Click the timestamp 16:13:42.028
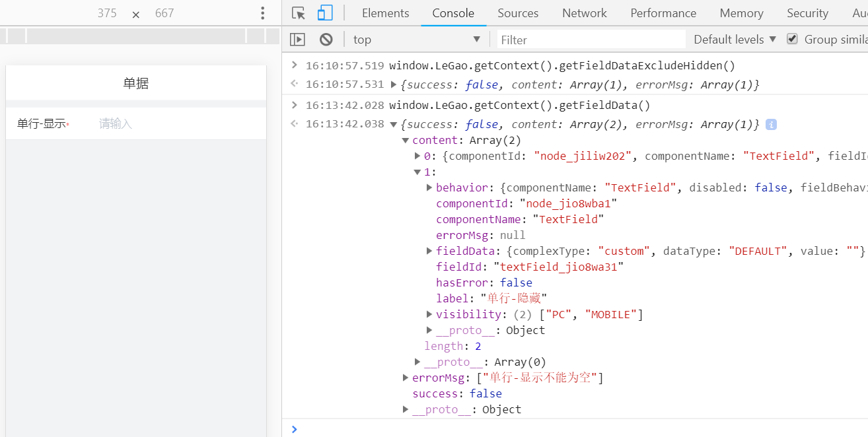 click(345, 105)
